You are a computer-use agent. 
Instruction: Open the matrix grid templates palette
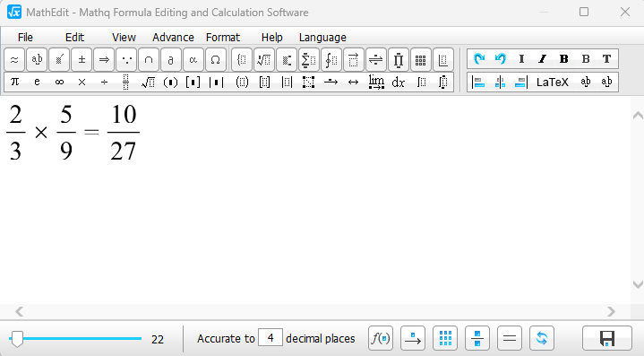pos(420,59)
